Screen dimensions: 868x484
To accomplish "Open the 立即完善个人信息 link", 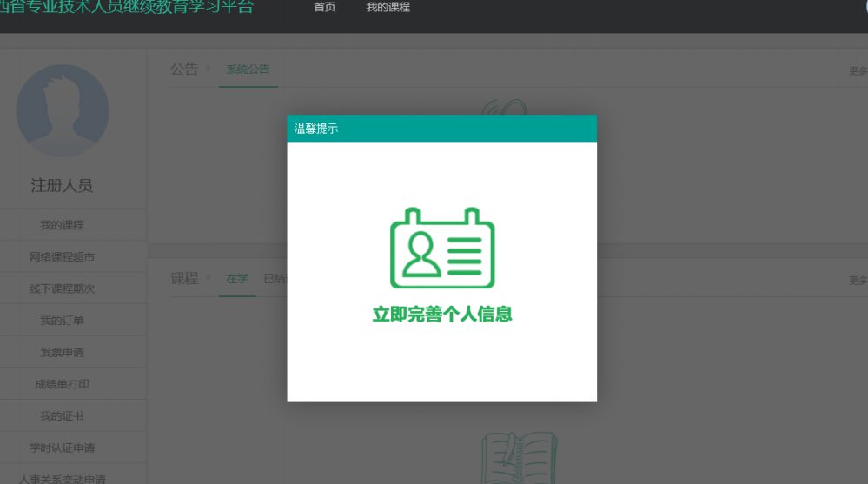I will (x=441, y=315).
